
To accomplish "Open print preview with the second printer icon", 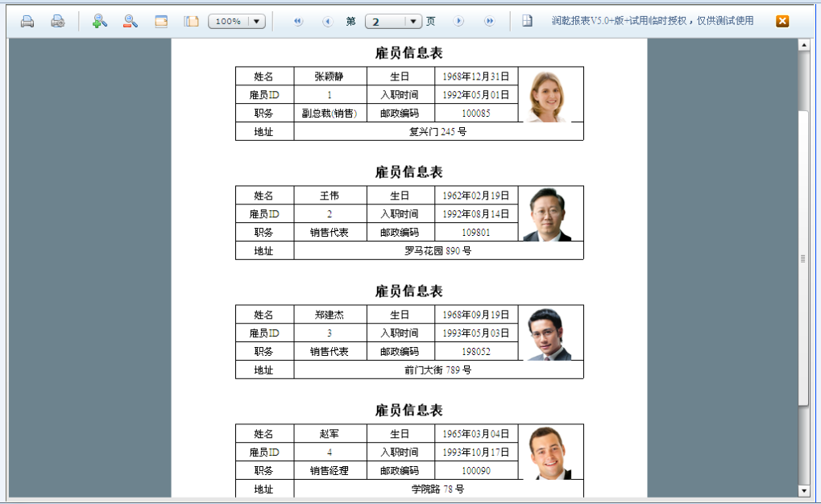I will point(57,22).
